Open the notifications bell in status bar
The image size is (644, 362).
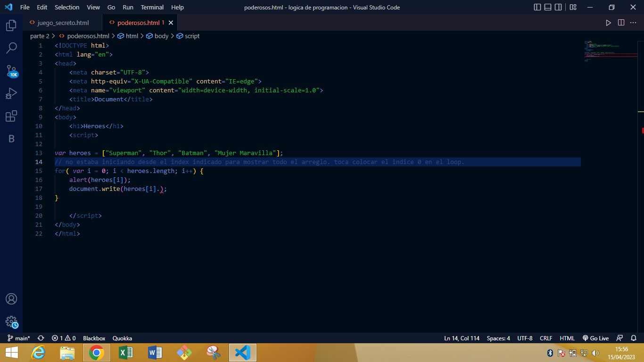634,338
